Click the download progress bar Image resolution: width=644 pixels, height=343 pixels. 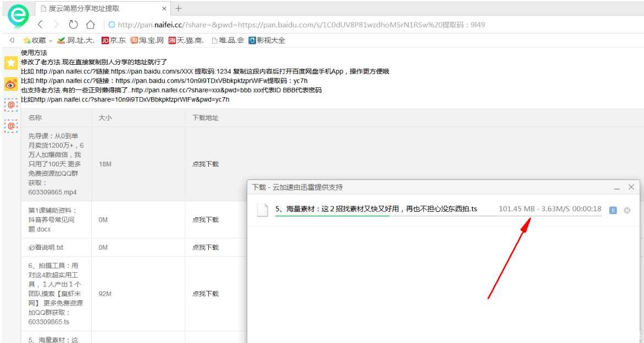438,215
